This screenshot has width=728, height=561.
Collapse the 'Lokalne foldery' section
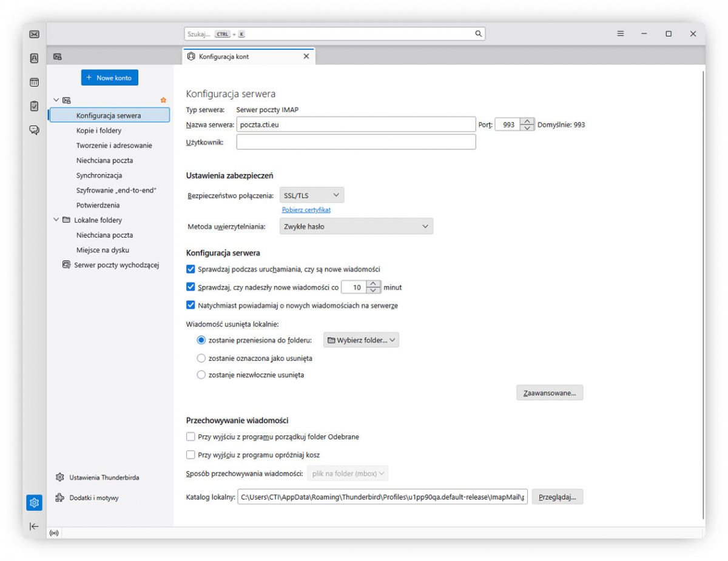tap(56, 220)
